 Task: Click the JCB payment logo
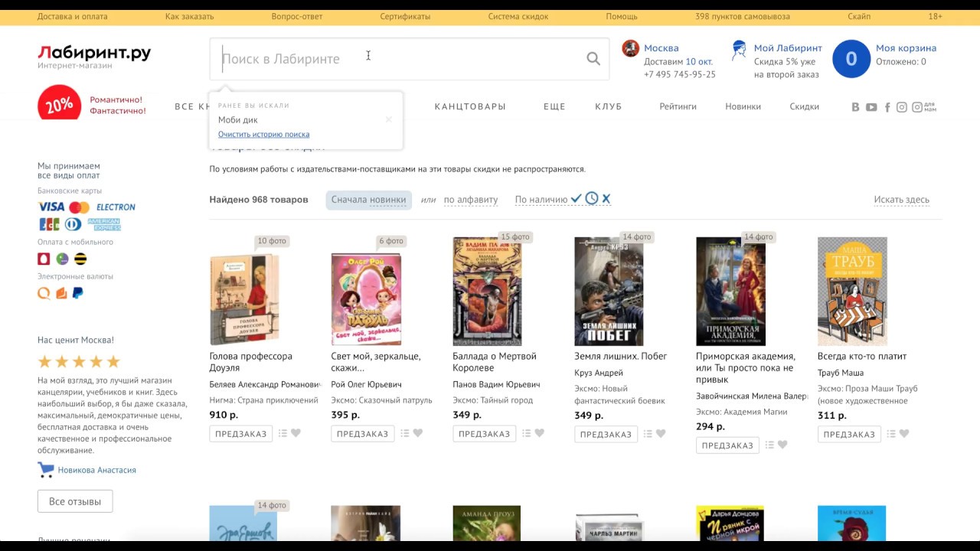(x=49, y=224)
